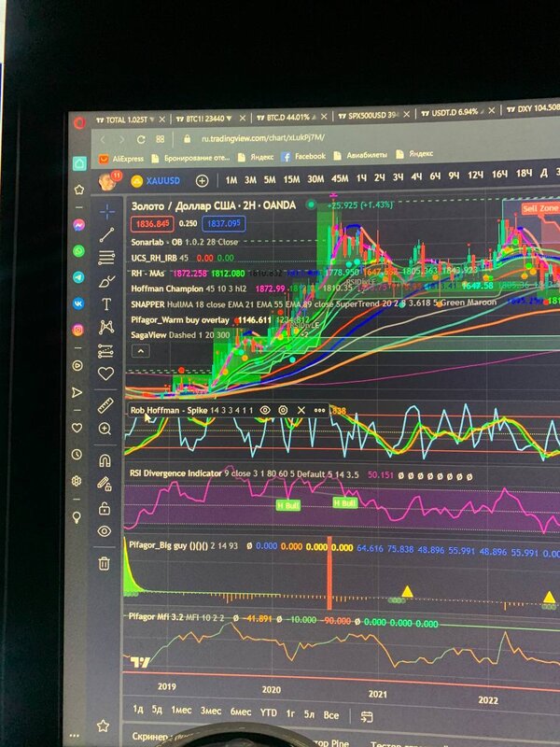Screen dimensions: 560x747
Task: Open Telegram in Opera sidebar
Action: 78,276
